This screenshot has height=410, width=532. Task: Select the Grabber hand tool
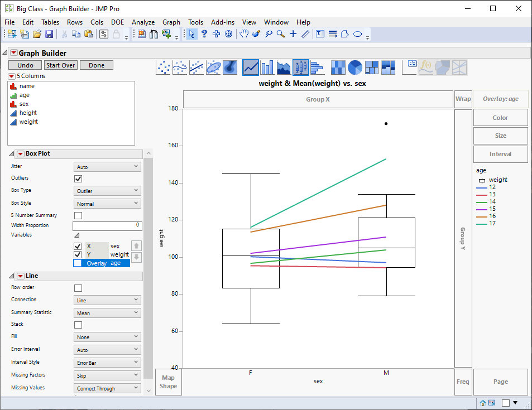pos(244,34)
